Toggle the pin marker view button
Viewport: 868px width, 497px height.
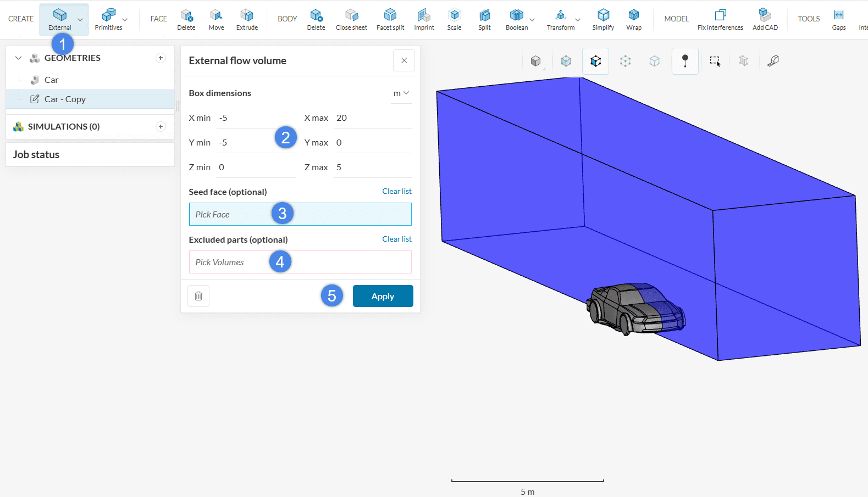[x=685, y=61]
